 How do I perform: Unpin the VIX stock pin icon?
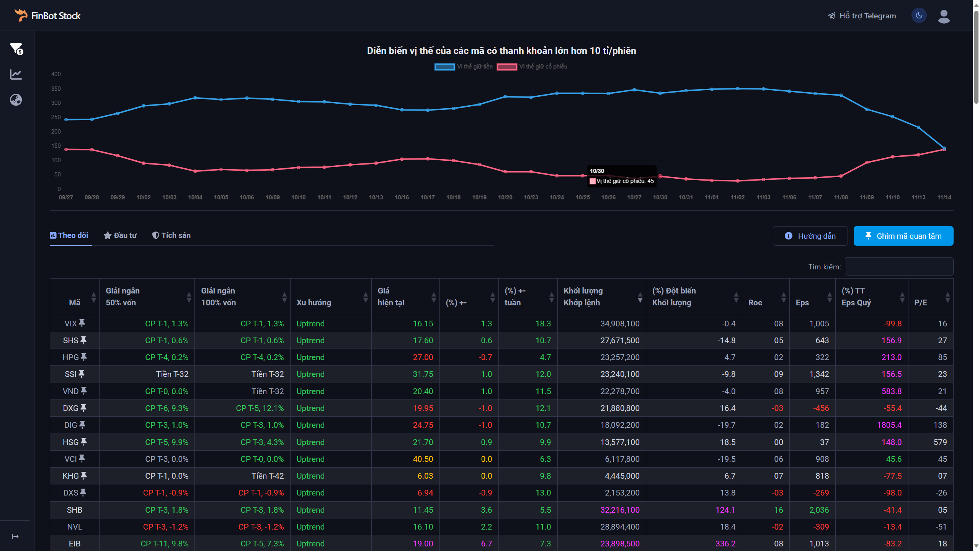[x=82, y=323]
